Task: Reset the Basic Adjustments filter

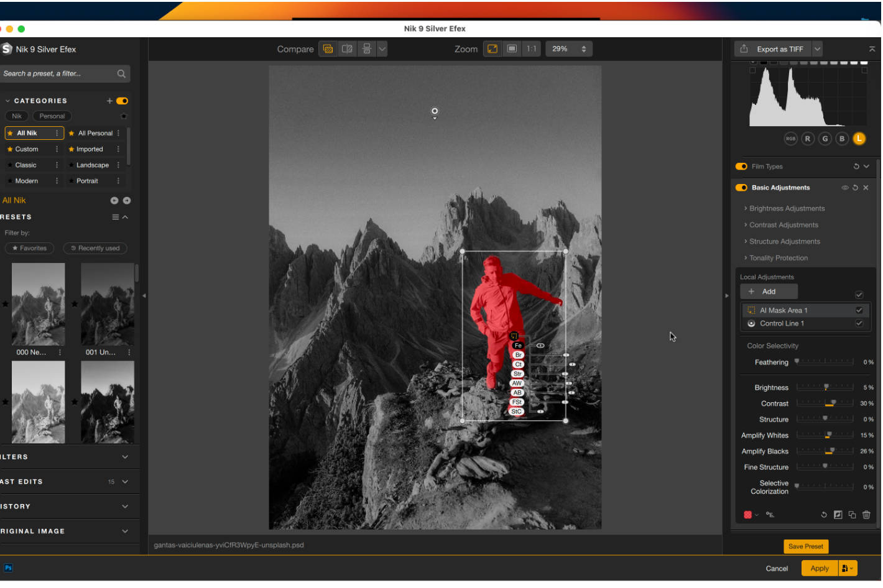Action: click(856, 188)
